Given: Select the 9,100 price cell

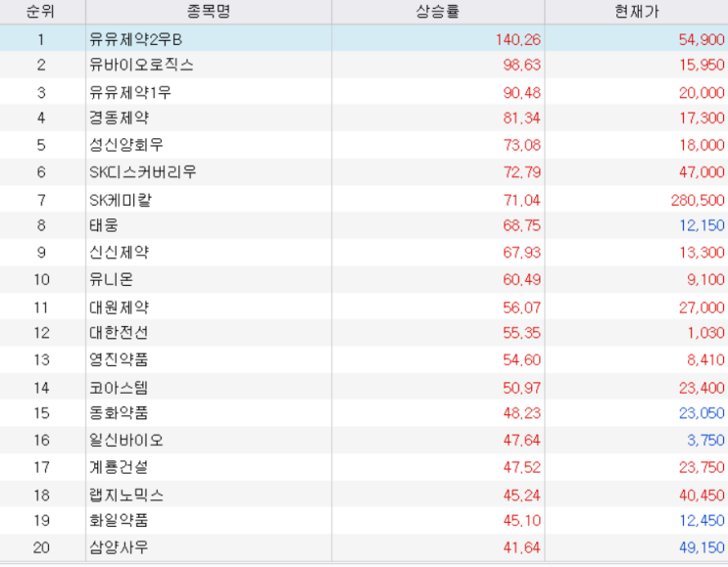Looking at the screenshot, I should tap(705, 279).
